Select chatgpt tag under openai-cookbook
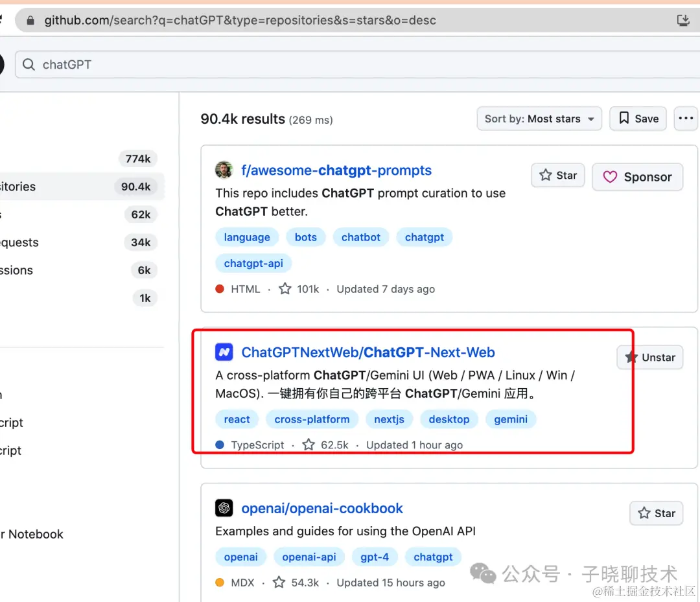Viewport: 700px width, 602px height. point(433,557)
